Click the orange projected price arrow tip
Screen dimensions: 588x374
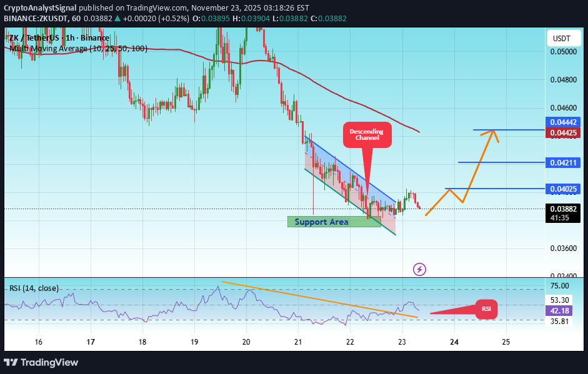[x=494, y=130]
